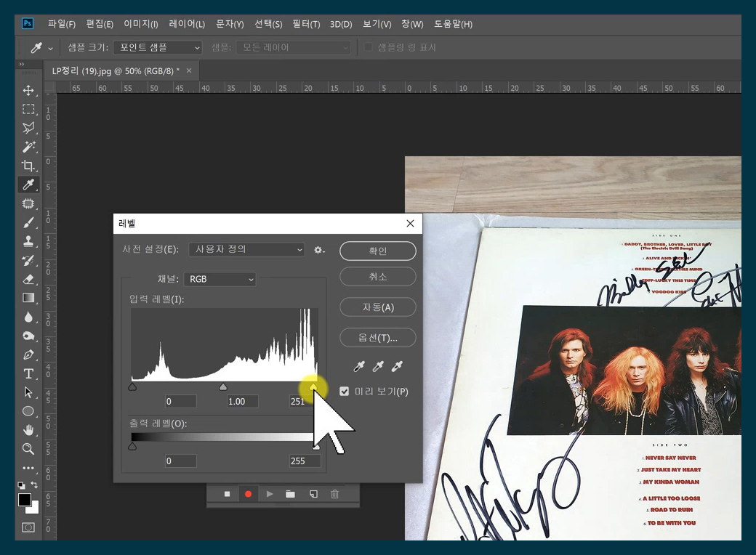This screenshot has height=555, width=756.
Task: Open the 3D menu
Action: coord(341,23)
